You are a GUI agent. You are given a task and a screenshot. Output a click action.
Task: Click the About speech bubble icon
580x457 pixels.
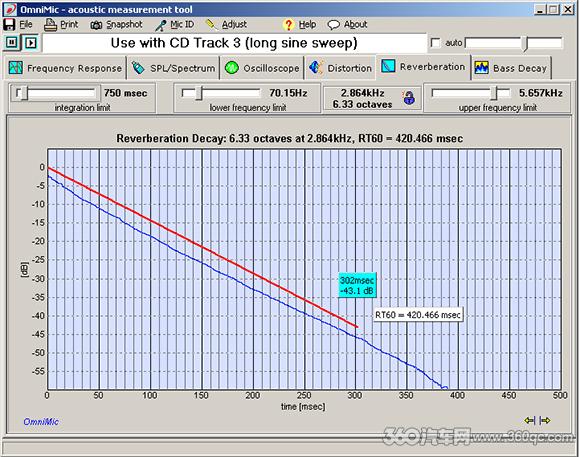[x=333, y=25]
